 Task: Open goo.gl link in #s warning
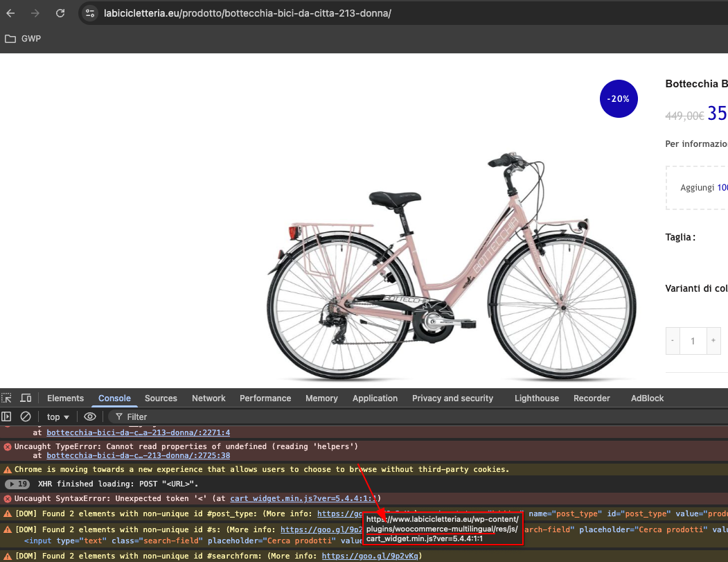(321, 529)
